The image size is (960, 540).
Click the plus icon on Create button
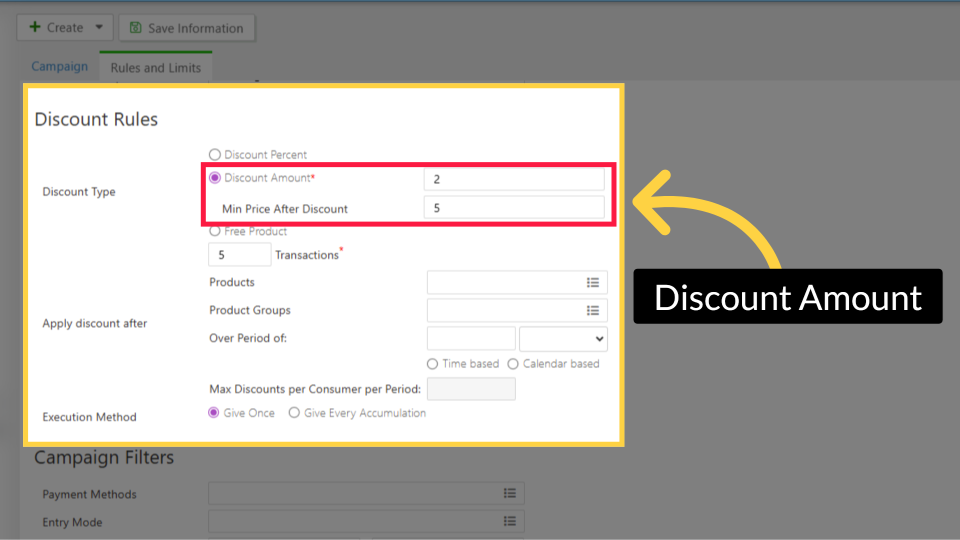pos(35,27)
